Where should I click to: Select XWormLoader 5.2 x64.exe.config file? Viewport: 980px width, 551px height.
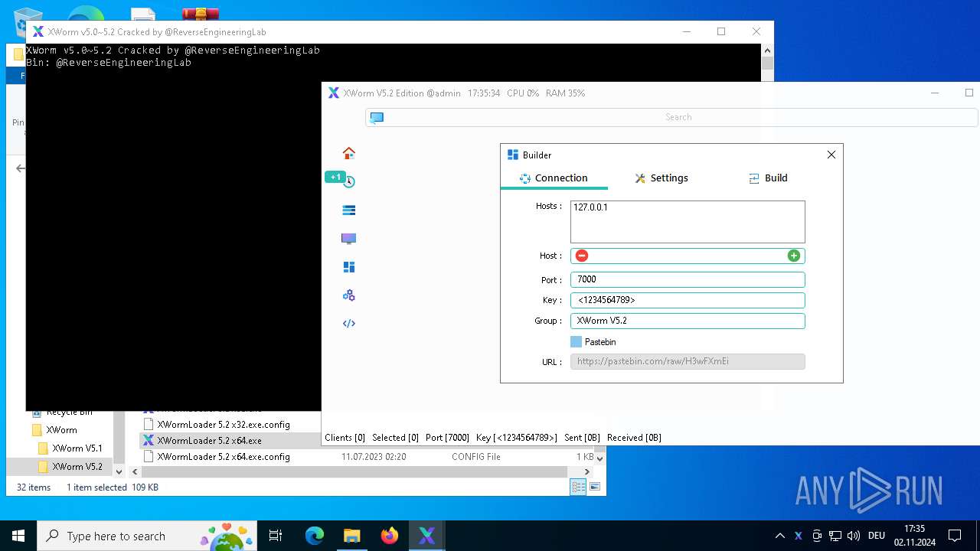pos(224,457)
